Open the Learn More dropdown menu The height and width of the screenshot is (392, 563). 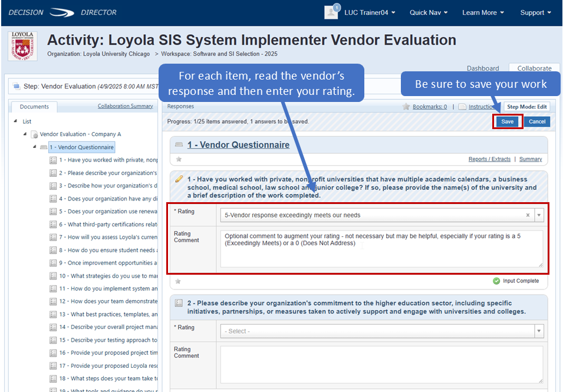(483, 12)
